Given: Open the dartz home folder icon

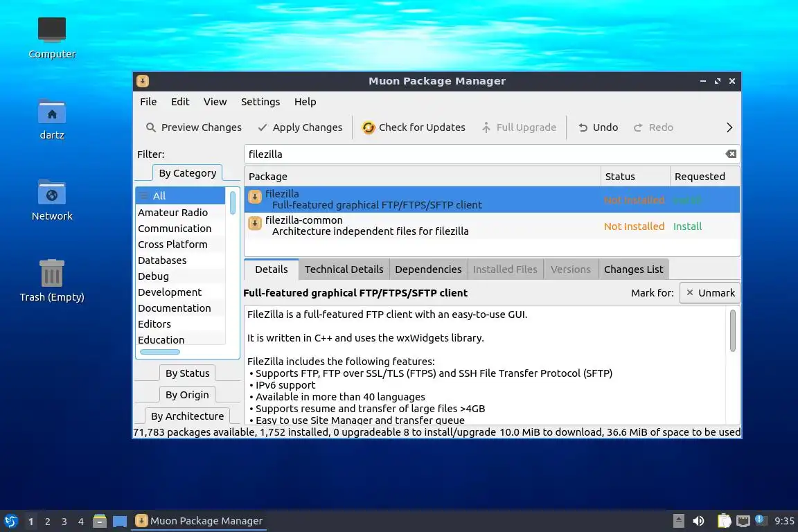Looking at the screenshot, I should (52, 111).
